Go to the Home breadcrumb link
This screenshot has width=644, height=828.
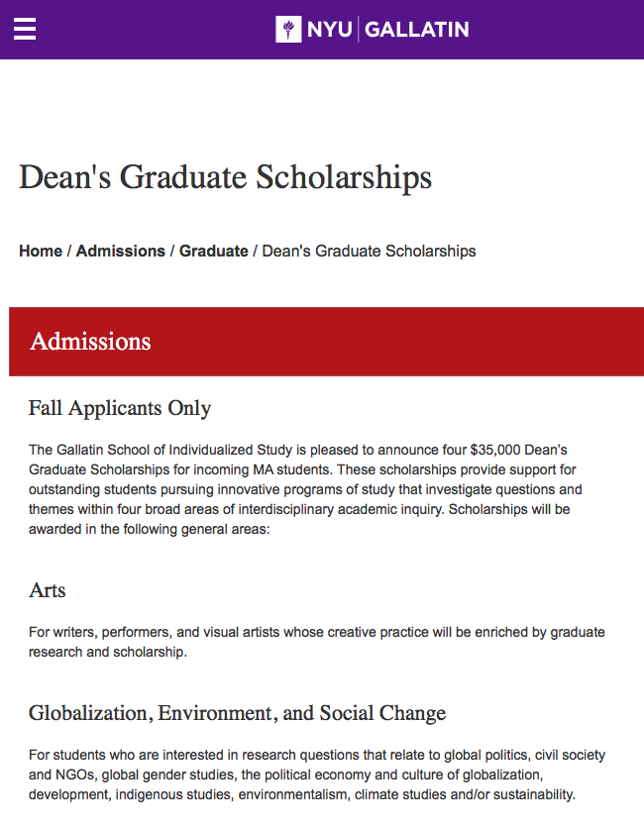coord(41,251)
